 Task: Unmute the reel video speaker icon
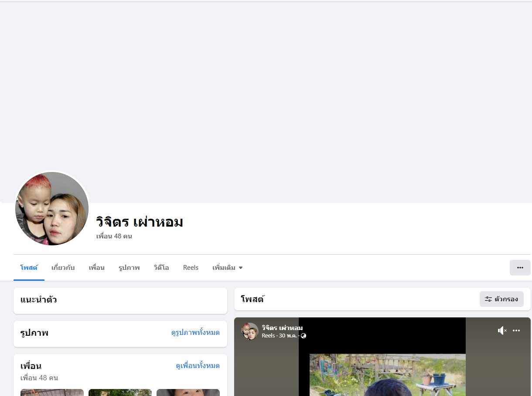(x=502, y=331)
